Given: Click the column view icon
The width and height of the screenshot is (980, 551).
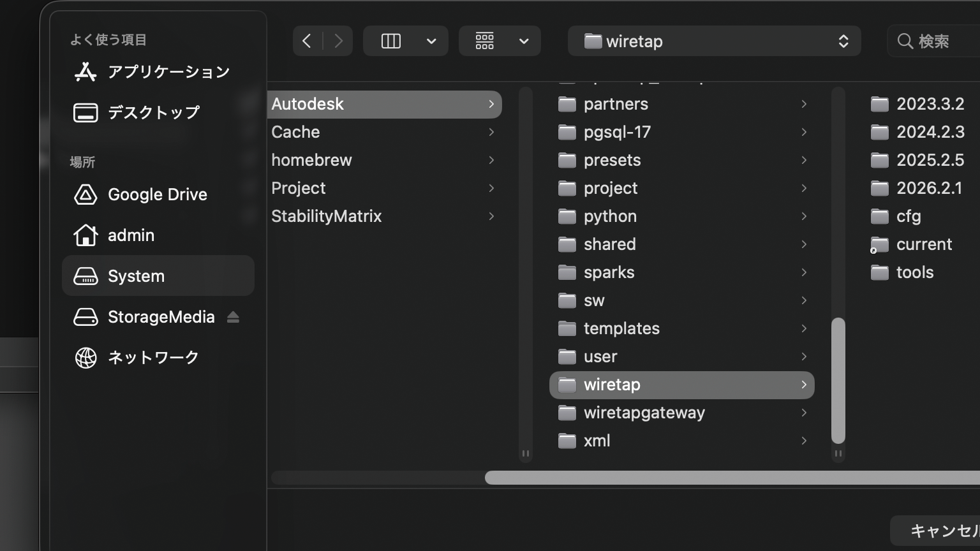Looking at the screenshot, I should [x=390, y=41].
